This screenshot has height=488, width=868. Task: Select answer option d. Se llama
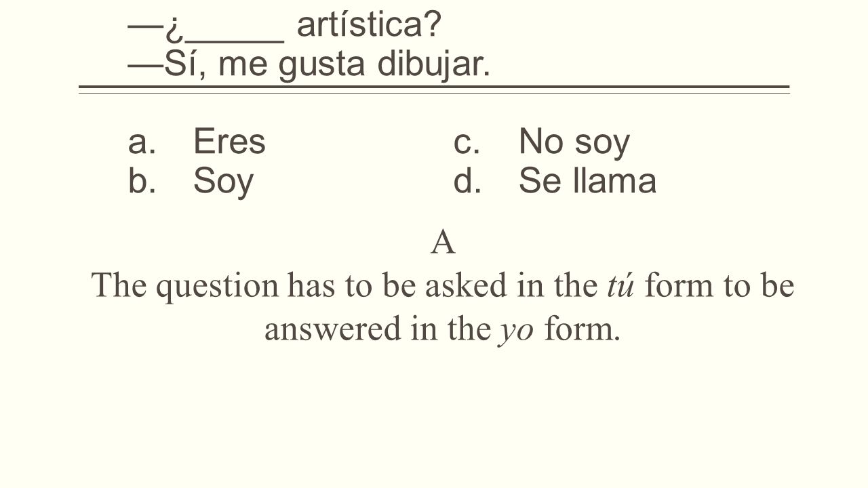555,181
